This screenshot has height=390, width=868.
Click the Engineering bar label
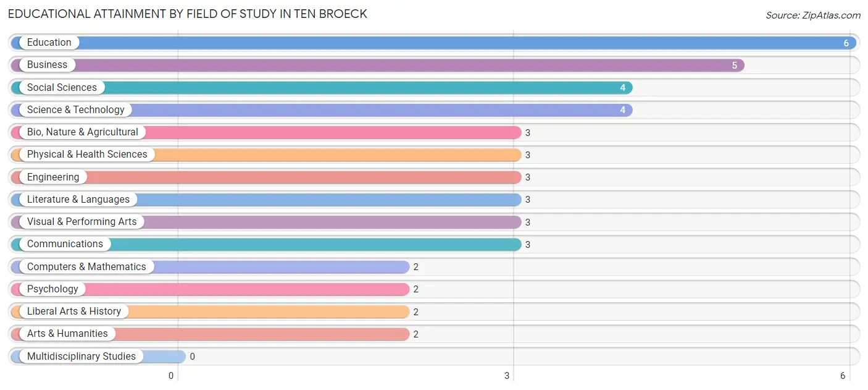[53, 177]
